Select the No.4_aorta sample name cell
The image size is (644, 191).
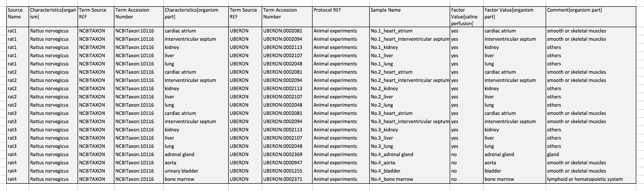pyautogui.click(x=409, y=163)
